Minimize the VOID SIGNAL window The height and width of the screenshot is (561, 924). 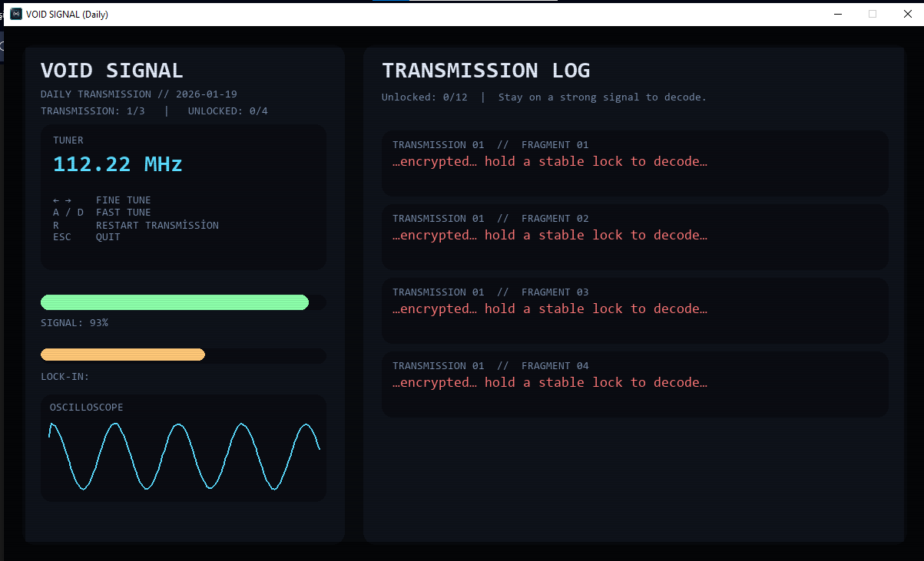[x=837, y=14]
